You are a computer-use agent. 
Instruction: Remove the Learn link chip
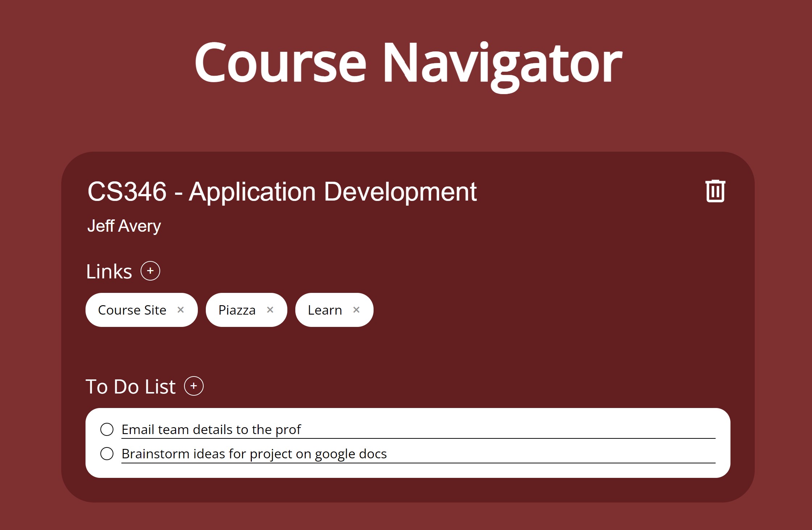(x=356, y=310)
